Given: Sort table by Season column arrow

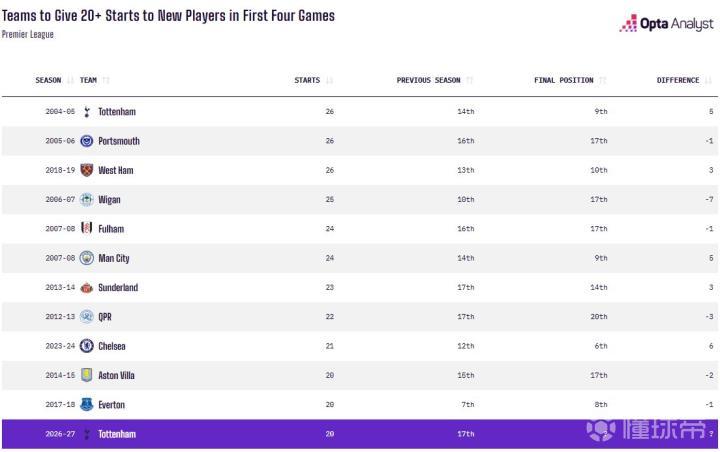Looking at the screenshot, I should coord(70,80).
